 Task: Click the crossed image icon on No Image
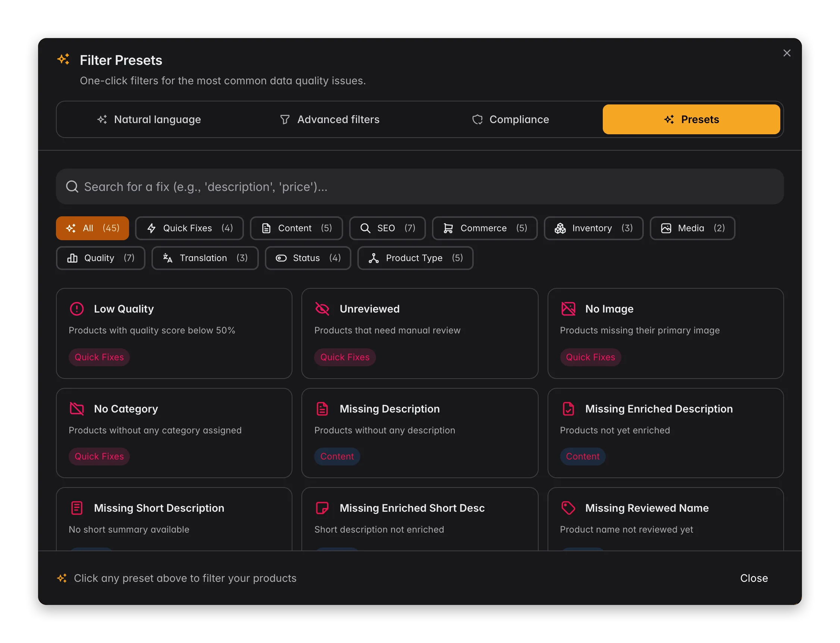[x=568, y=309]
